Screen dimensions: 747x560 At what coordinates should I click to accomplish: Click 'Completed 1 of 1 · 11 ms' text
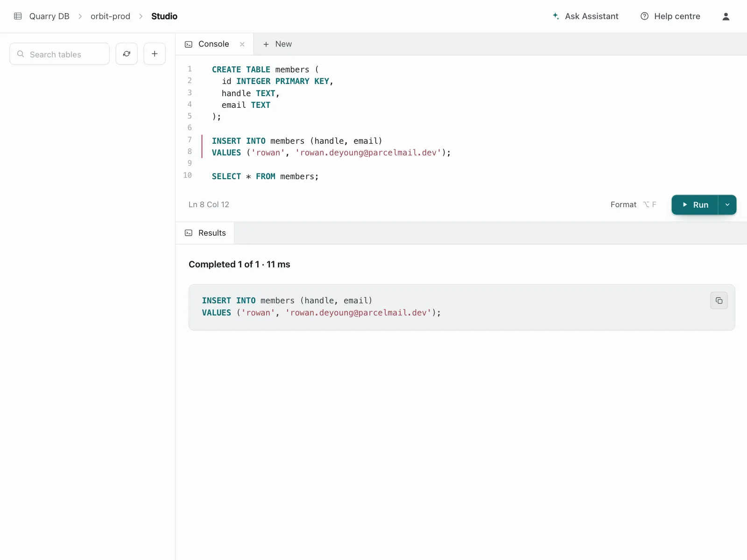tap(240, 265)
